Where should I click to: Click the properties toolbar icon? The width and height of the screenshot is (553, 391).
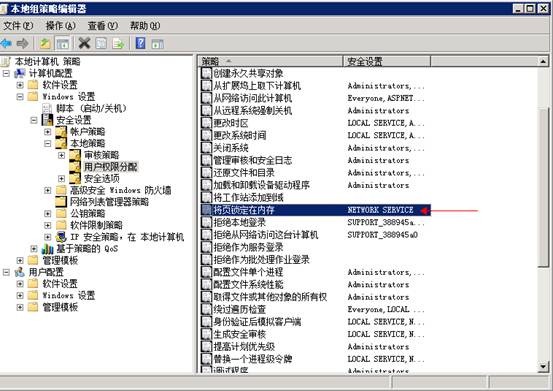[101, 44]
